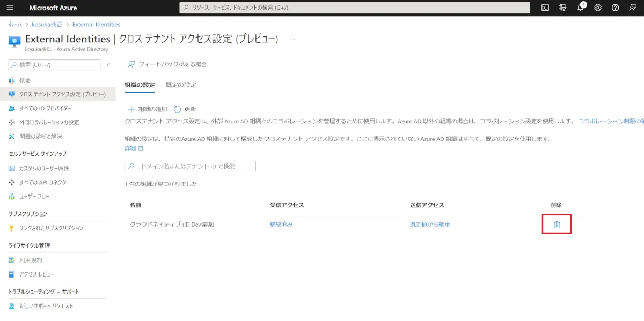644x321 pixels.
Task: Click the feedback icon beside フィードバックがある場合
Action: pyautogui.click(x=131, y=64)
